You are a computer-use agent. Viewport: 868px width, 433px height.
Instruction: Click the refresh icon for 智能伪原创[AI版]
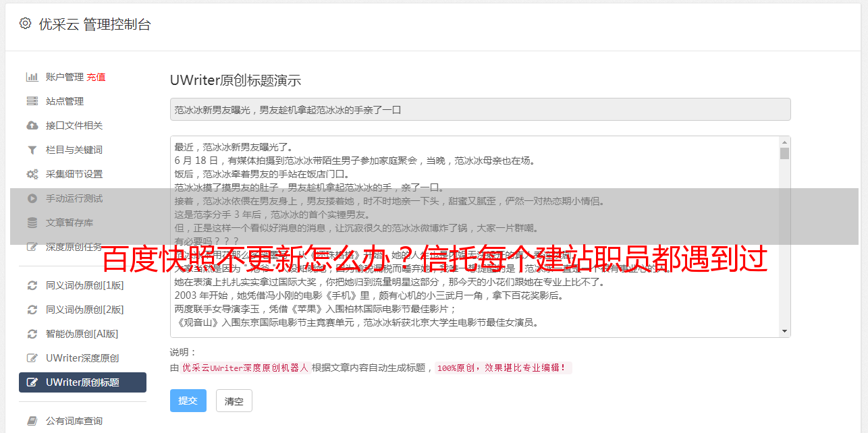pos(32,334)
